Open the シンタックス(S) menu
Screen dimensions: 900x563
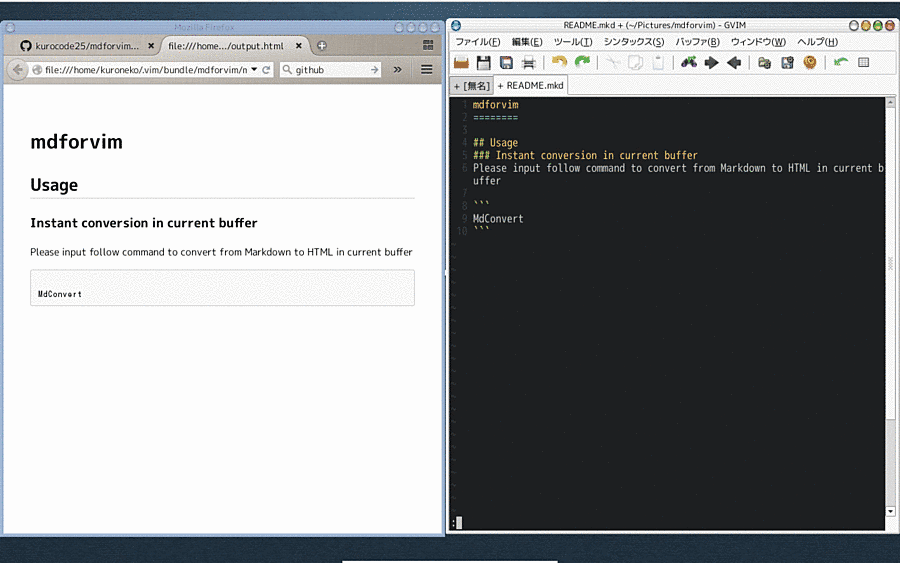634,42
